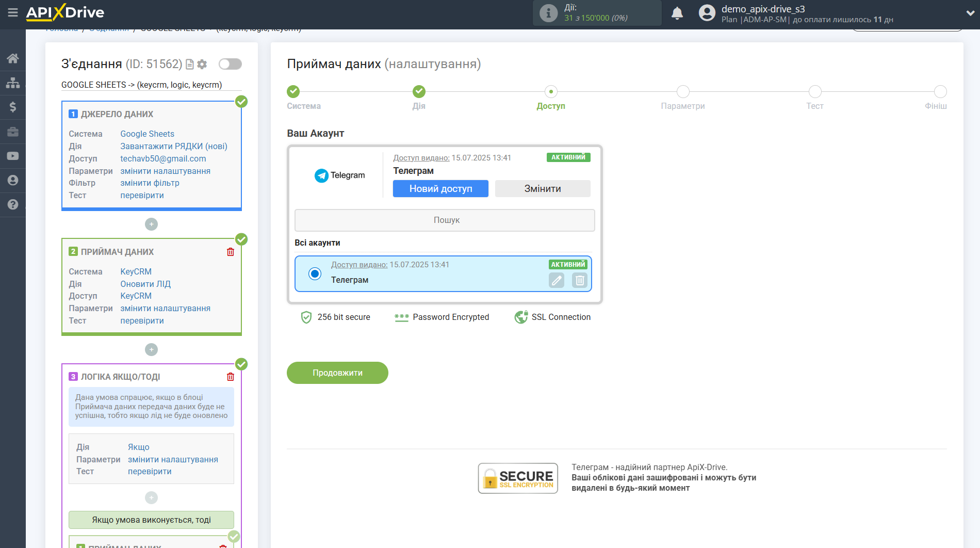Toggle the connection on/off switch
The width and height of the screenshot is (980, 548).
[230, 64]
